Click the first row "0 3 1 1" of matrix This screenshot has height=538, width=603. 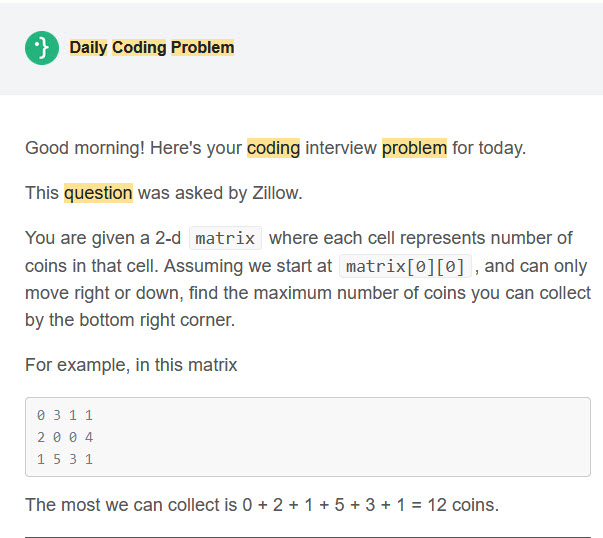point(65,415)
